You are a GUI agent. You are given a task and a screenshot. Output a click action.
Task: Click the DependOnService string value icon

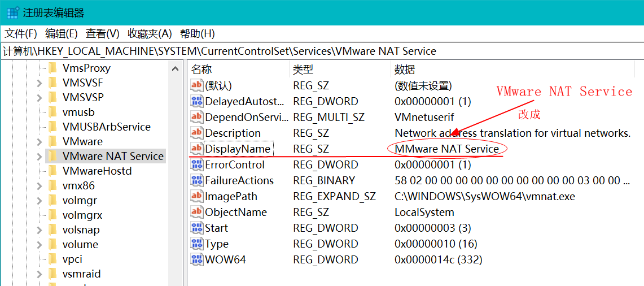[197, 117]
